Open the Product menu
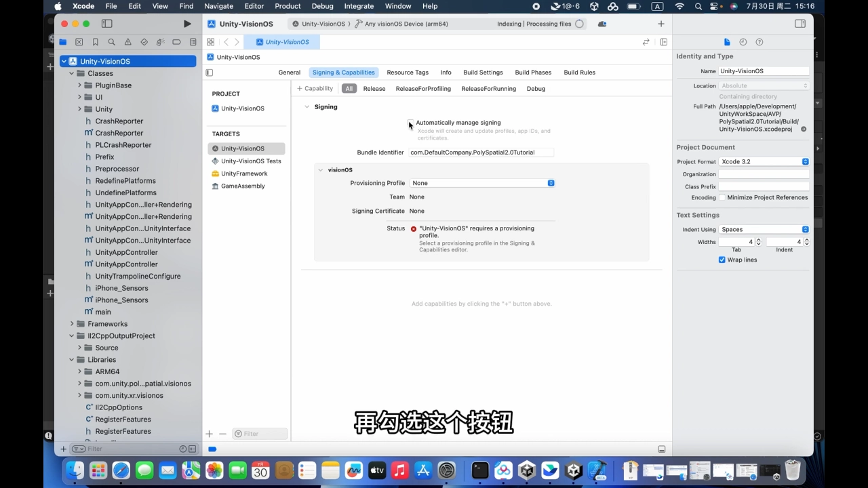The image size is (868, 488). tap(288, 6)
